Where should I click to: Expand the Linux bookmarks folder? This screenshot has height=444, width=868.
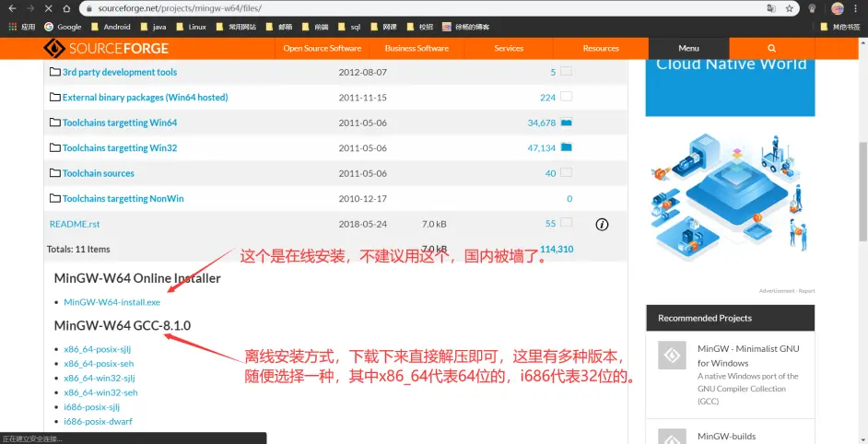coord(190,27)
